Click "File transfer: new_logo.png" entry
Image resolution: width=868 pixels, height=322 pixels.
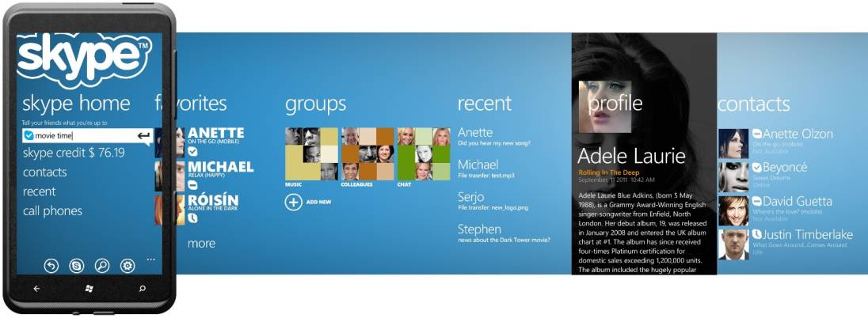click(x=493, y=208)
